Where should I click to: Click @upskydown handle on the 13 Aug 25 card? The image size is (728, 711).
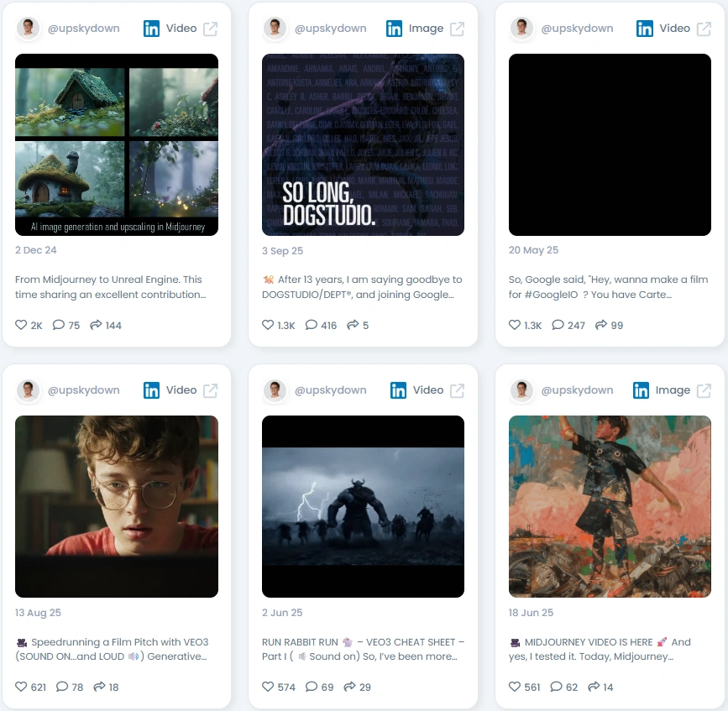click(x=84, y=389)
